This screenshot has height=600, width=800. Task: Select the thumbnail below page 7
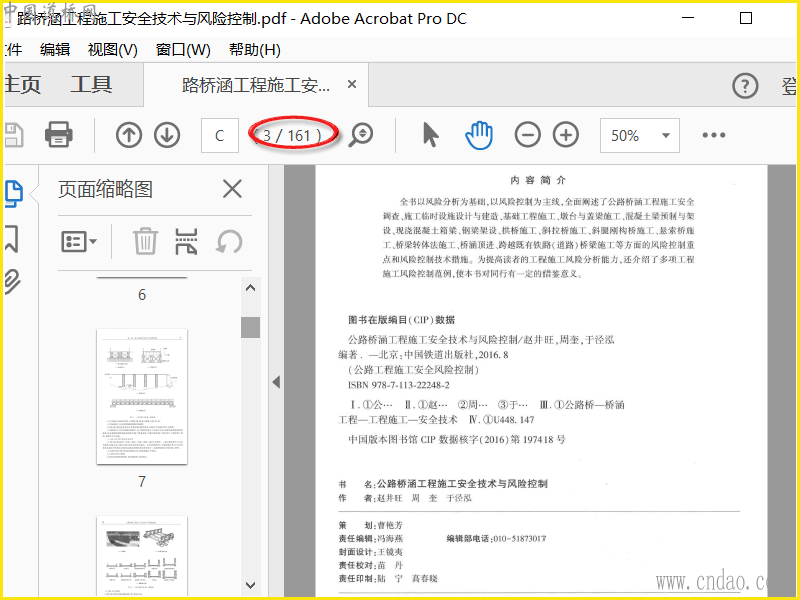pos(142,556)
